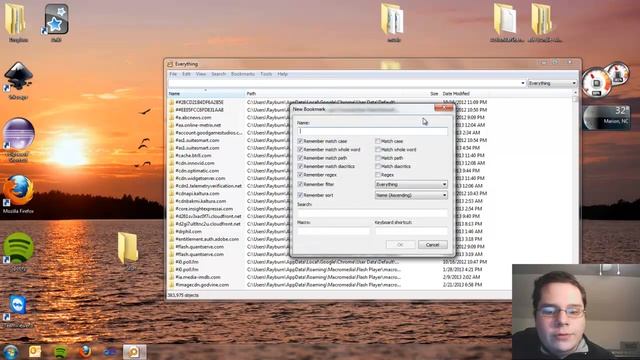Image resolution: width=640 pixels, height=360 pixels.
Task: Click the Cancel button
Action: [x=432, y=245]
